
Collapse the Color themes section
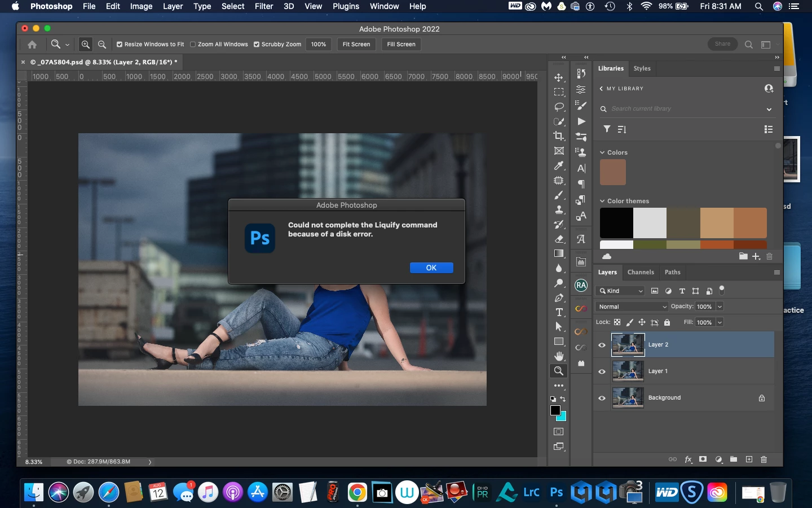click(x=602, y=201)
